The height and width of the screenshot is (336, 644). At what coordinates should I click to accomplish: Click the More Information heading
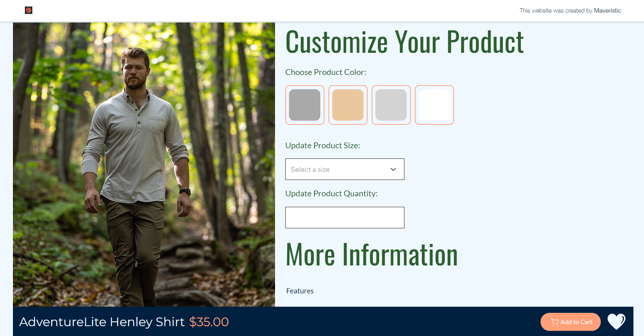point(372,254)
